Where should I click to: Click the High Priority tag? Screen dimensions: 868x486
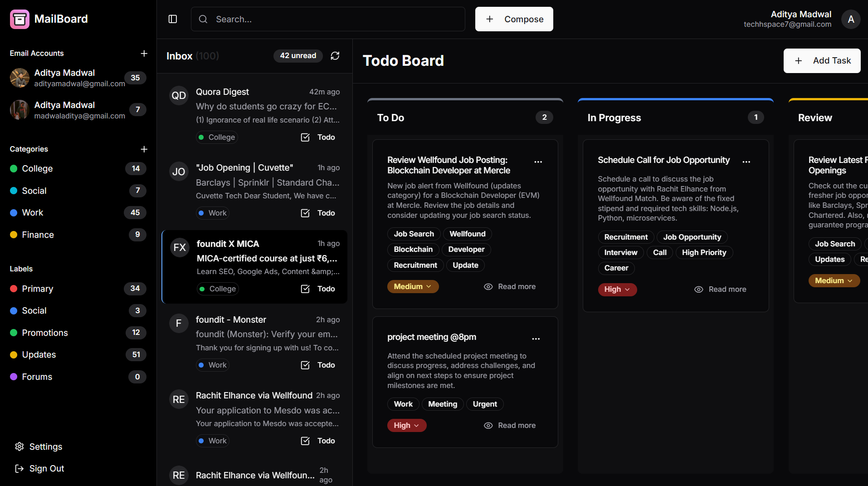pos(704,253)
